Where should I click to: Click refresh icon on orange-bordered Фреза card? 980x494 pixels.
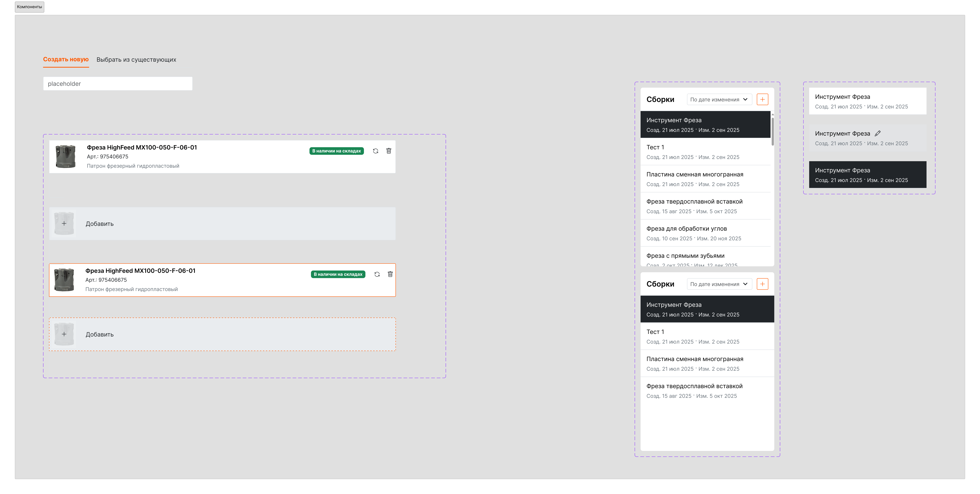(x=377, y=274)
